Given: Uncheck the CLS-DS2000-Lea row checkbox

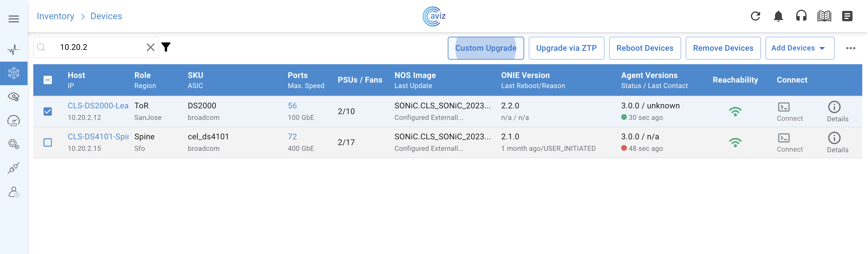Looking at the screenshot, I should point(48,111).
